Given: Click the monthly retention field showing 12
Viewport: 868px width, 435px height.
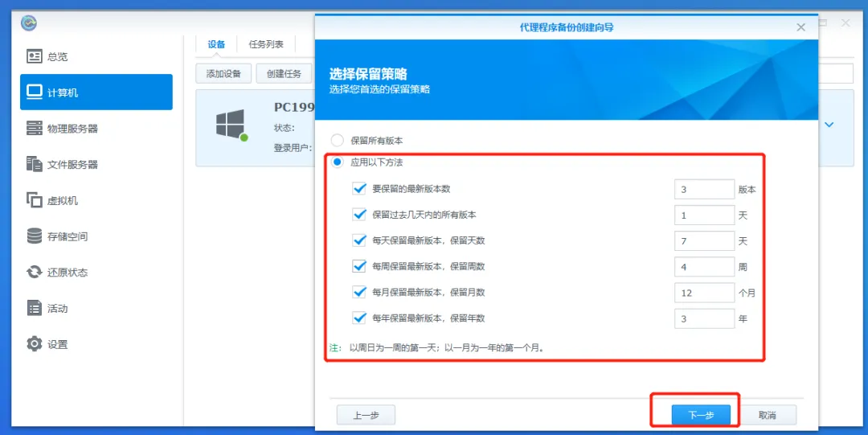Looking at the screenshot, I should pos(704,293).
